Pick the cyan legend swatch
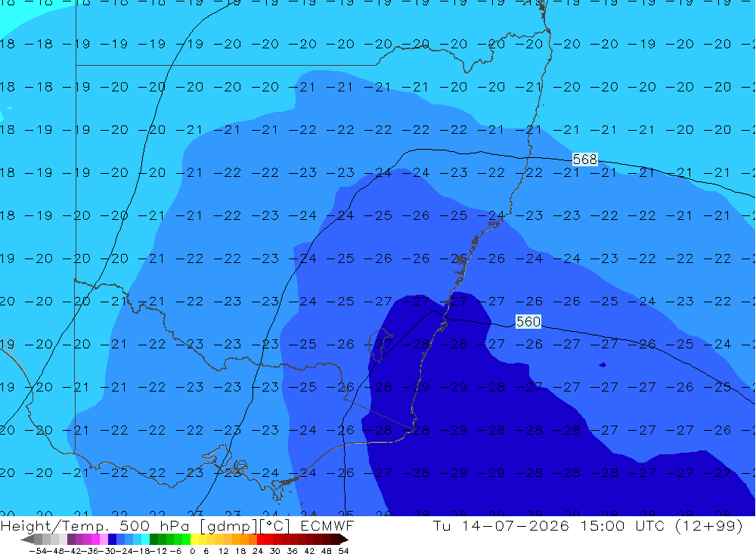The height and width of the screenshot is (554, 756). coord(146,540)
